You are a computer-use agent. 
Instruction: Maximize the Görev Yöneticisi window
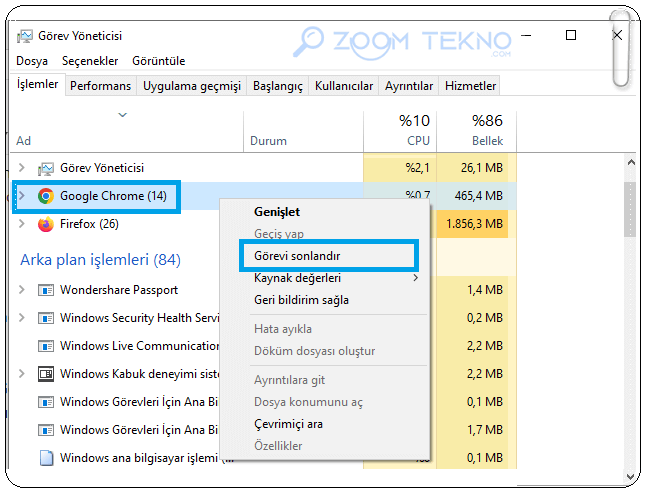coord(571,35)
